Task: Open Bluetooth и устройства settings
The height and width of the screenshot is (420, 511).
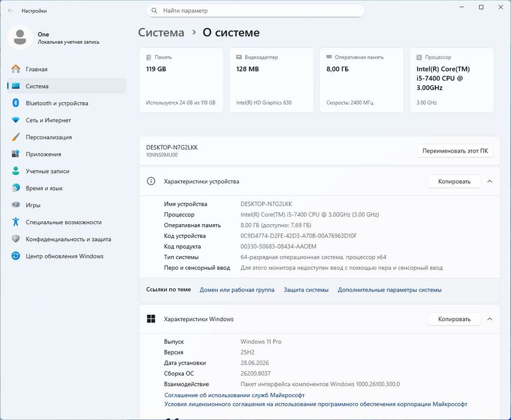Action: pos(67,103)
